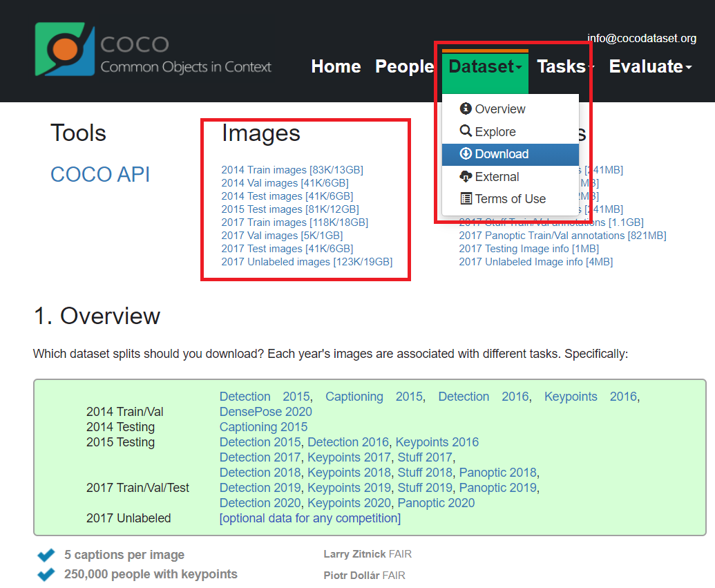Screen dimensions: 715x588
Task: Choose Download in the Dataset menu
Action: [x=511, y=154]
